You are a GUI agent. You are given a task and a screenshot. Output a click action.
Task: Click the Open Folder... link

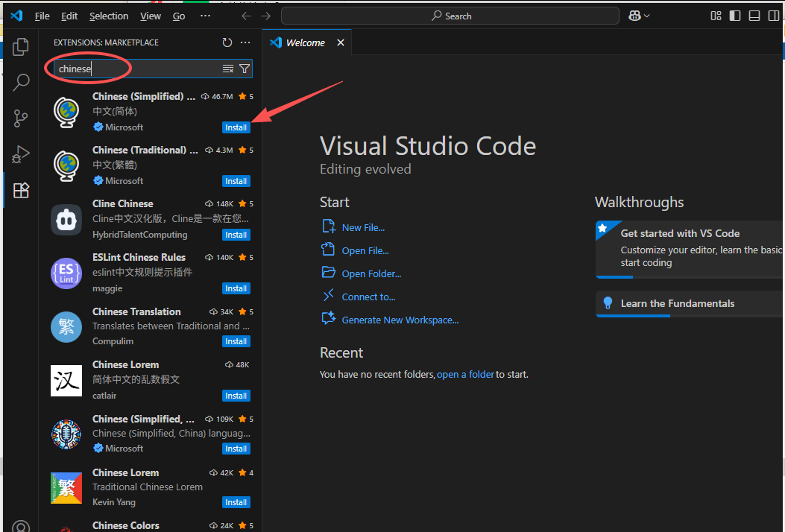point(371,273)
